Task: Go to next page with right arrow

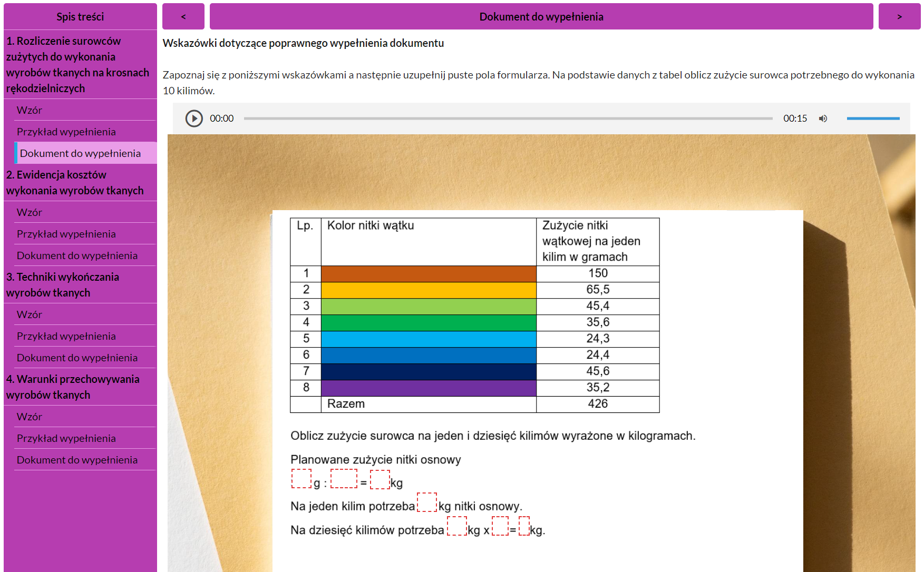Action: (x=899, y=17)
